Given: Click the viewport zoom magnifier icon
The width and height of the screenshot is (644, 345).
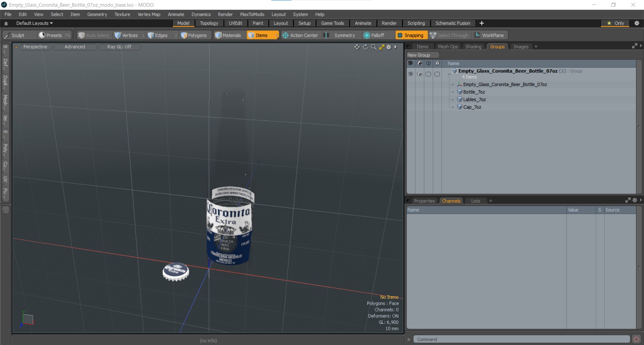Looking at the screenshot, I should click(374, 47).
